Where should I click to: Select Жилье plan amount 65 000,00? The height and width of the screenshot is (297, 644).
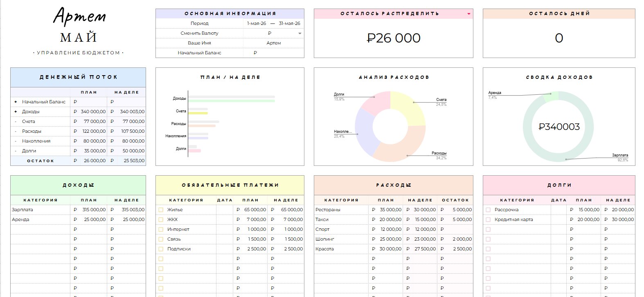point(255,210)
